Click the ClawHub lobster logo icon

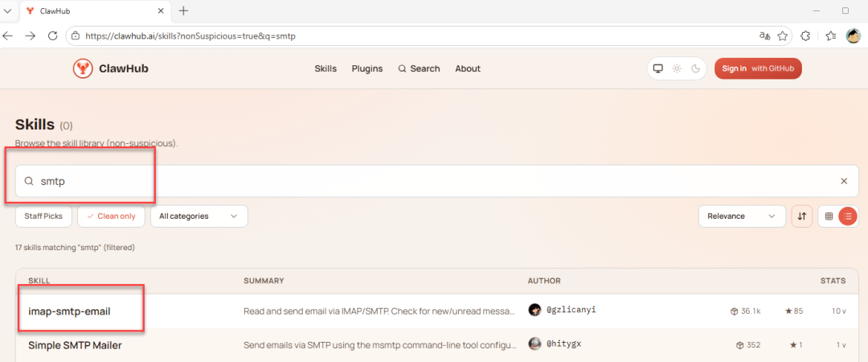83,68
